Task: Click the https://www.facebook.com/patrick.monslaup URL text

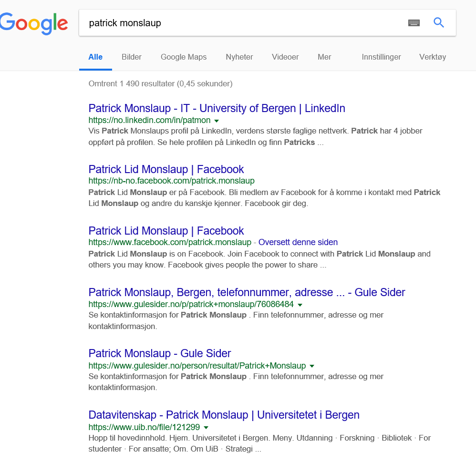Action: coord(170,242)
